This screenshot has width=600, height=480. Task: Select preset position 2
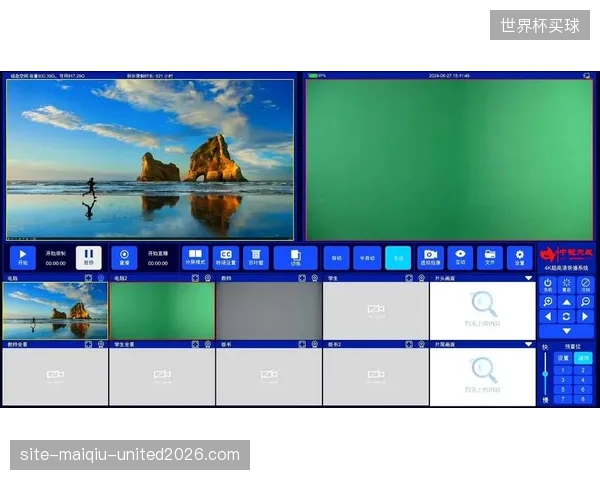click(x=583, y=370)
